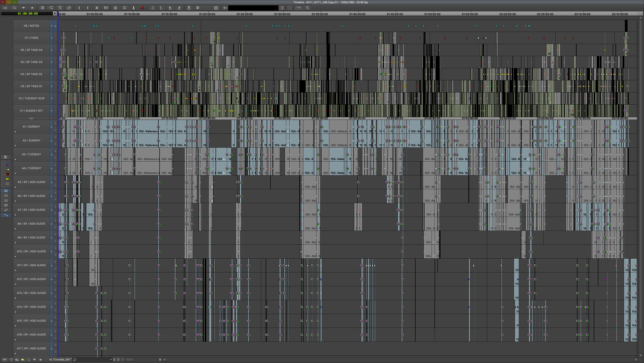
Task: Click the grid icon in top toolbar
Action: [115, 8]
